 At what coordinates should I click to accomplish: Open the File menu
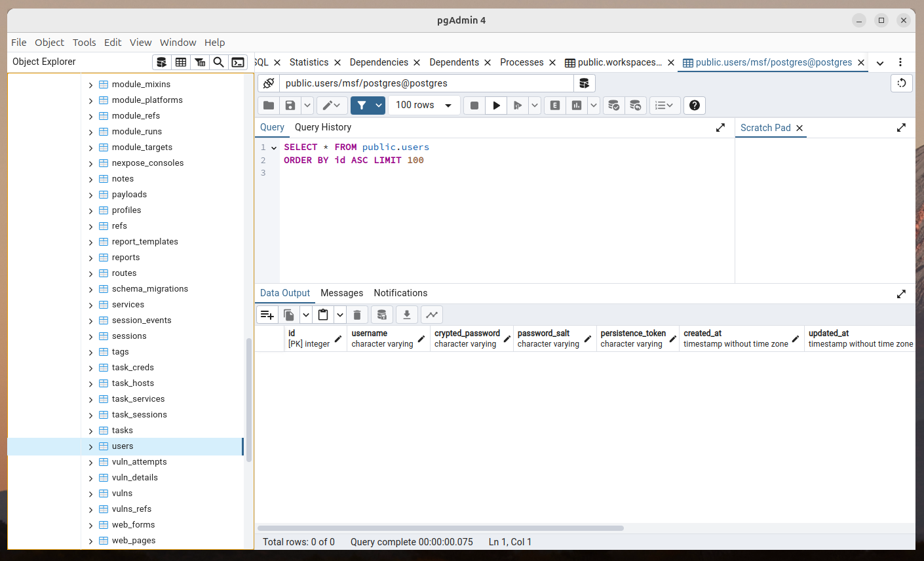pos(19,43)
